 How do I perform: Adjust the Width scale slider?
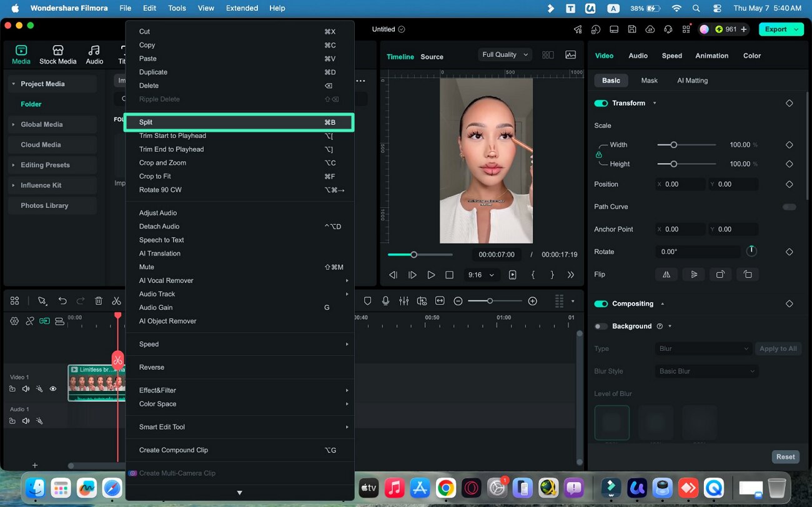coord(686,145)
